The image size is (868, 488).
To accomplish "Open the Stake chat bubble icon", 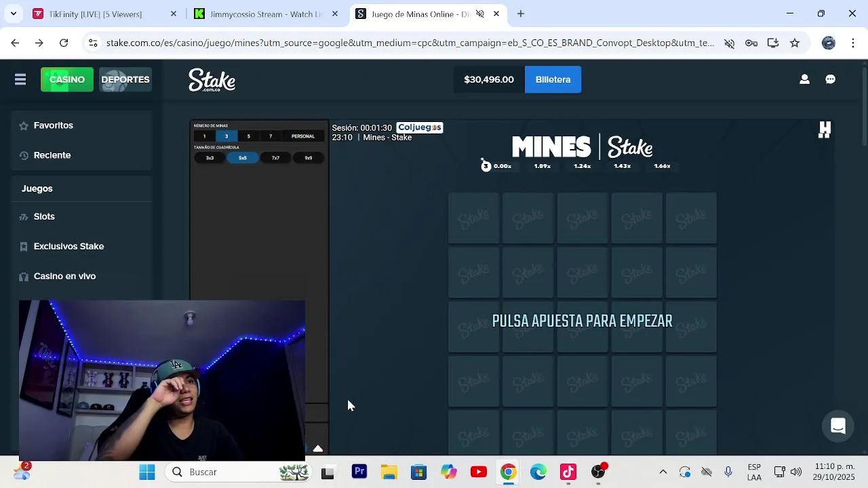I will coord(830,79).
